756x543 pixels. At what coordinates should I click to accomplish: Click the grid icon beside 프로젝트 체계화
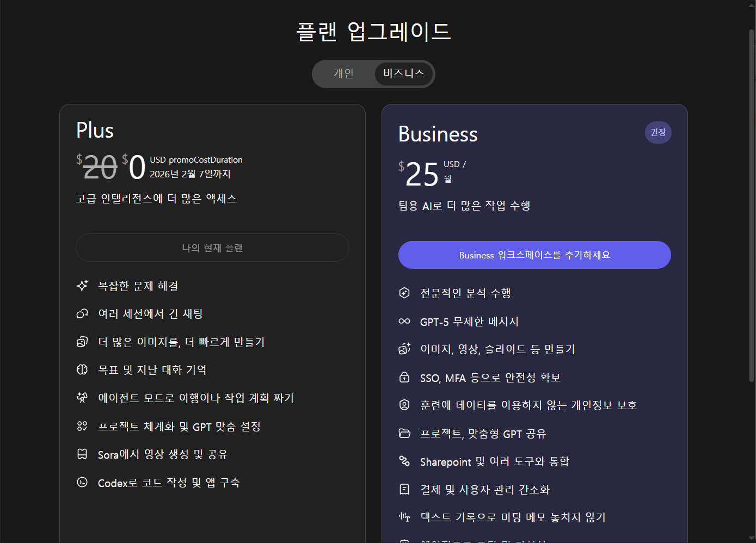(82, 426)
